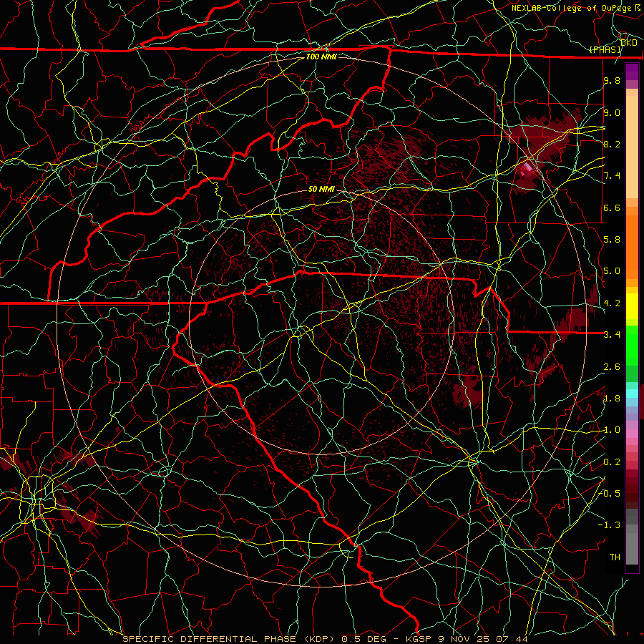Click the KDP product title text at bottom
Image resolution: width=644 pixels, height=644 pixels.
click(x=325, y=639)
